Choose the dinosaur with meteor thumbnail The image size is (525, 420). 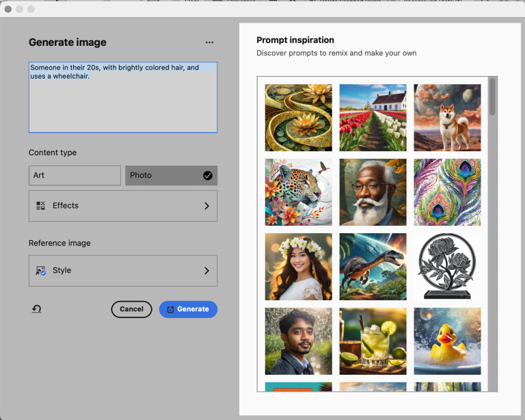tap(373, 267)
